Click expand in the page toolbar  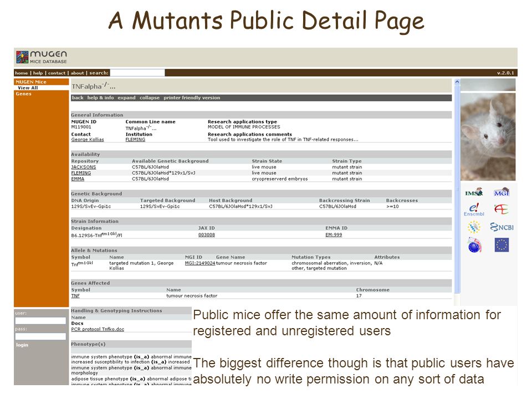coord(126,98)
